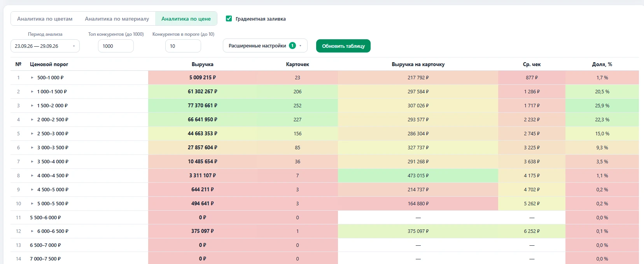The image size is (644, 264).
Task: Expand the 6 000–6 500 ₽ price row
Action: (x=32, y=231)
